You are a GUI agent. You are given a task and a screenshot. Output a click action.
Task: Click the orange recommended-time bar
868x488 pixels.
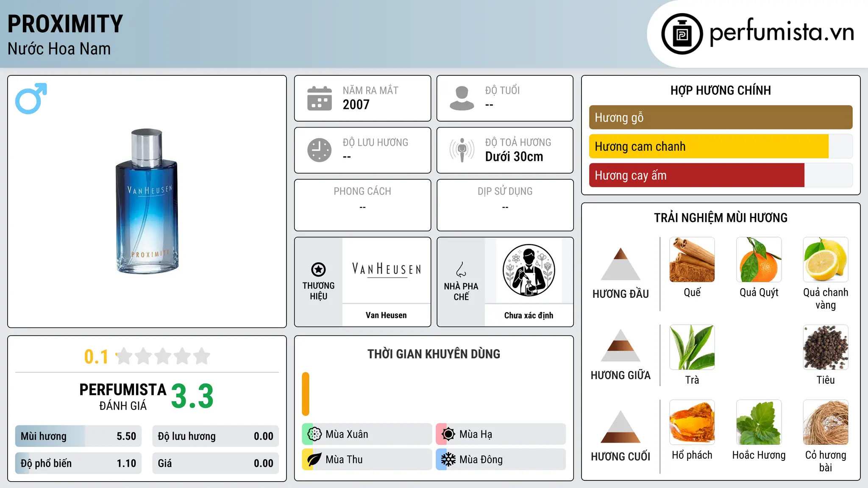click(x=306, y=394)
